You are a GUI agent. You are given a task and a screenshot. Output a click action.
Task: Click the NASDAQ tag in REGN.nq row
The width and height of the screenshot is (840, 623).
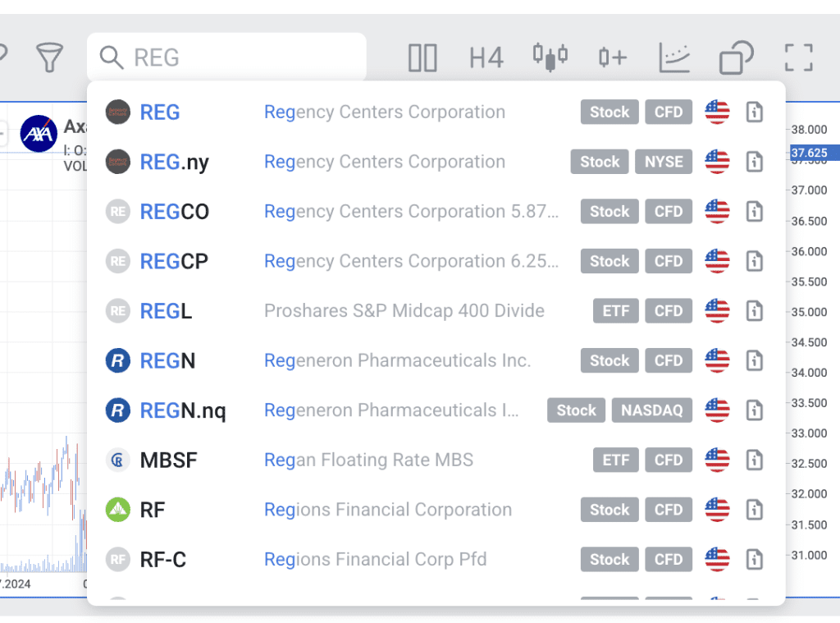pos(652,410)
